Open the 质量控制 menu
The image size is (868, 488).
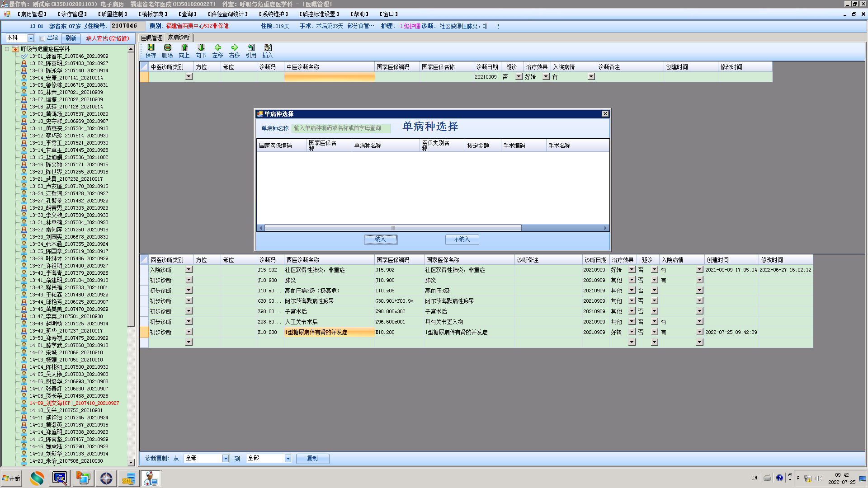point(113,14)
